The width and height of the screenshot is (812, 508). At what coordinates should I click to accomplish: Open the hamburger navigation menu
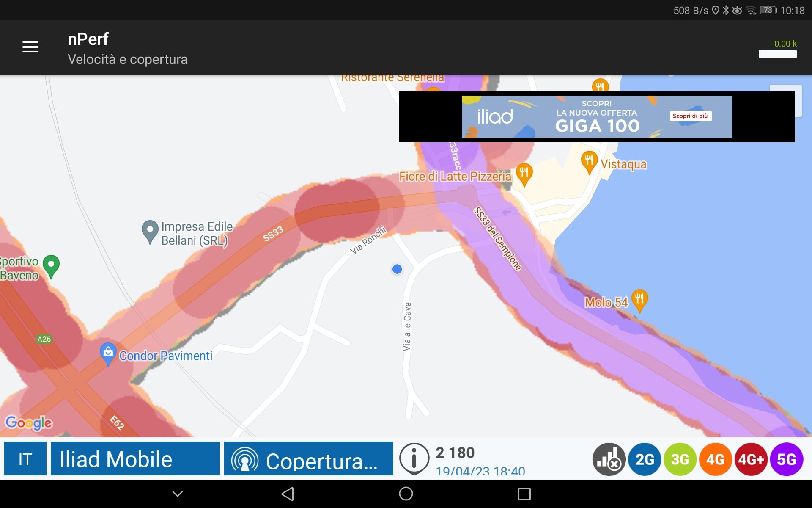coord(30,47)
